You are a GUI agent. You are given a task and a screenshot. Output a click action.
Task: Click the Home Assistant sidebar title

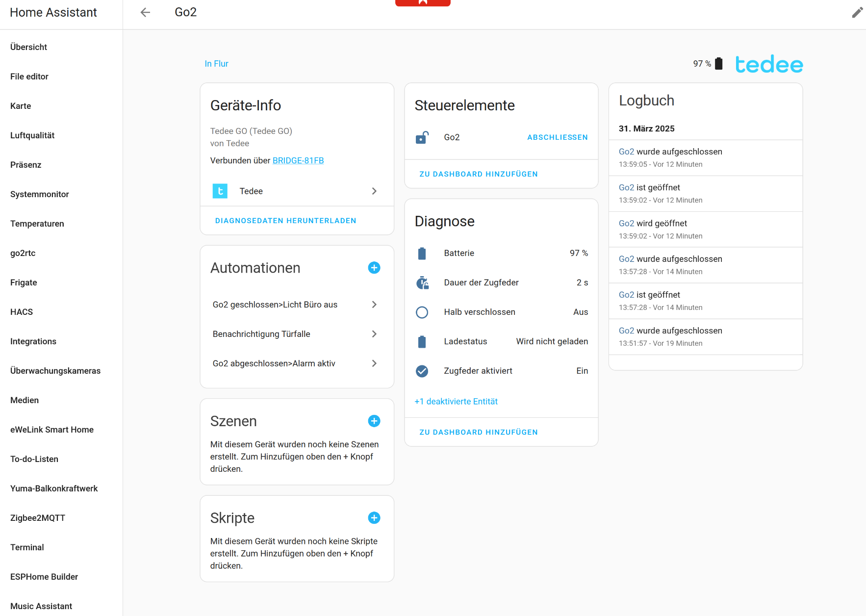pyautogui.click(x=53, y=12)
